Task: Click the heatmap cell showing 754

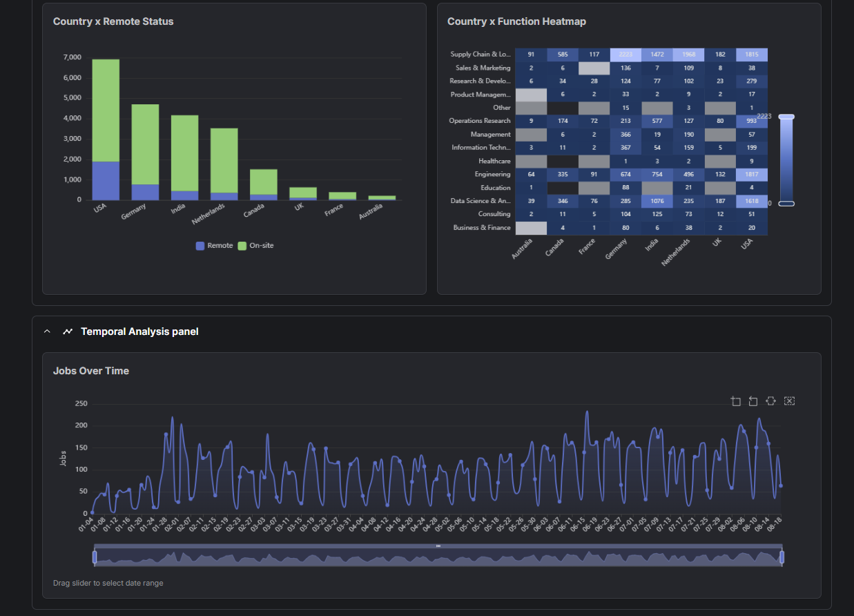Action: pos(657,175)
